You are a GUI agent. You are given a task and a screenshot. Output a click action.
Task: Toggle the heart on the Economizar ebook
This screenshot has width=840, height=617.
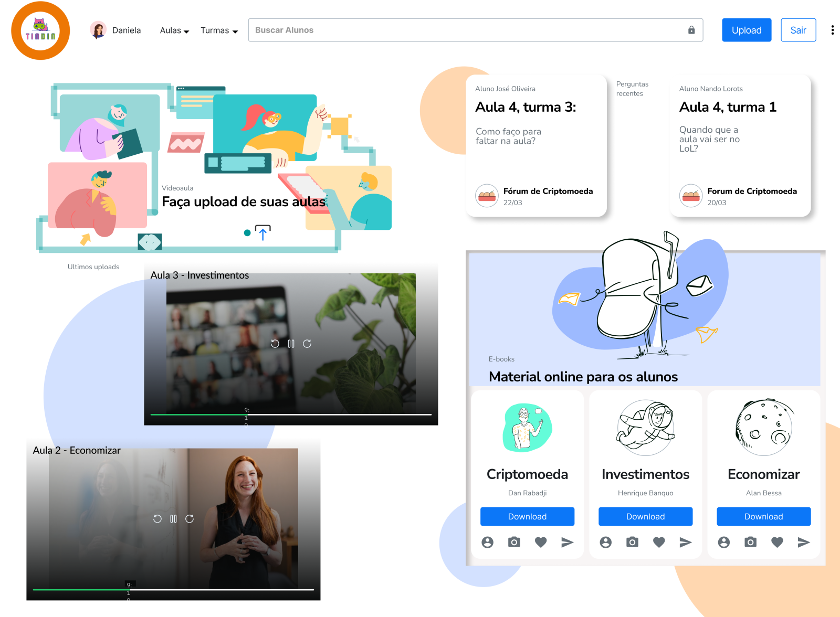point(777,542)
